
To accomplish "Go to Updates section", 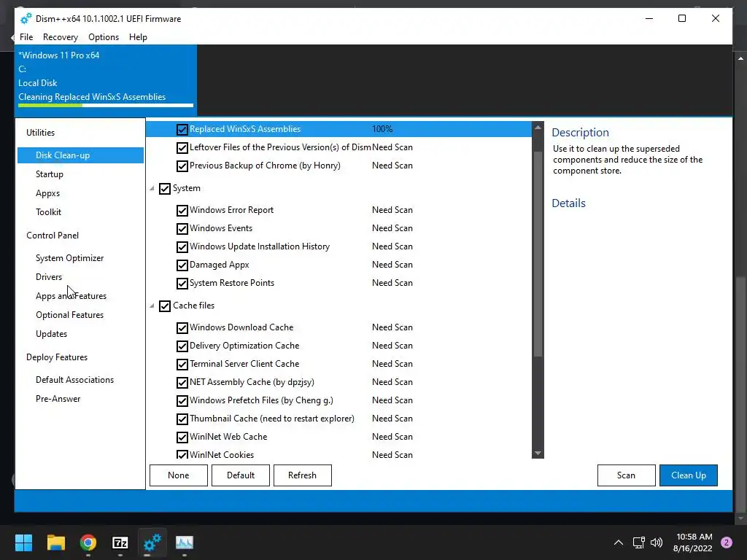I will (52, 334).
